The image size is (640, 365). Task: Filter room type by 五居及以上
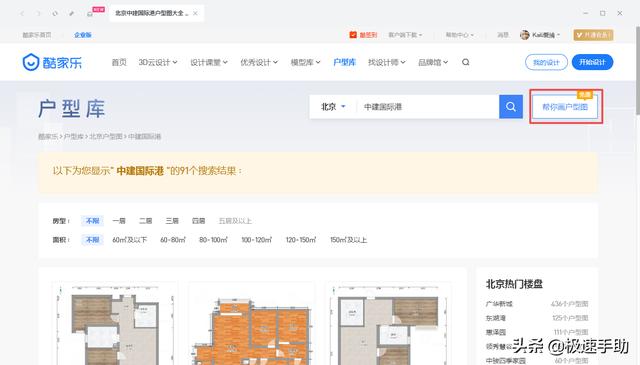(x=235, y=221)
